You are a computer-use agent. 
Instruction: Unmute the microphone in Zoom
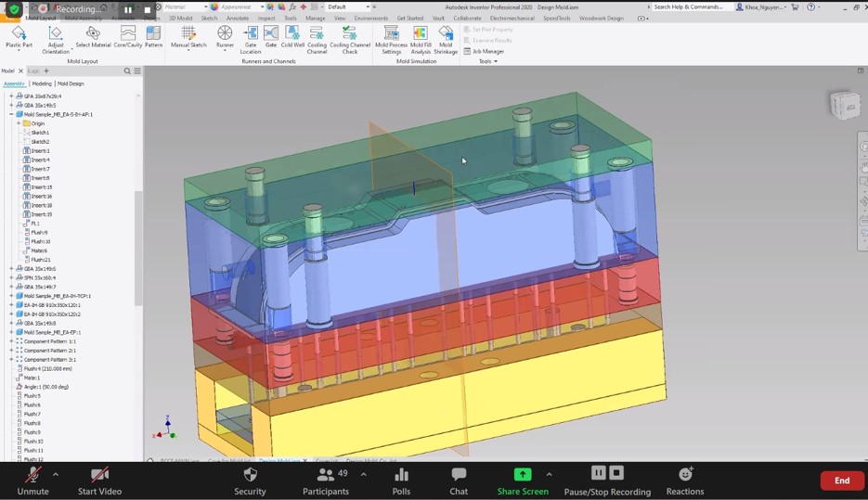(x=32, y=481)
